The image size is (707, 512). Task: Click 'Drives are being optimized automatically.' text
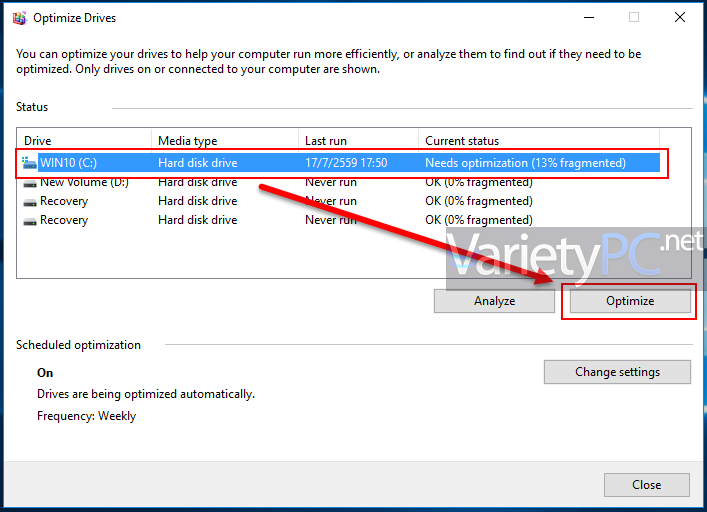click(x=146, y=394)
